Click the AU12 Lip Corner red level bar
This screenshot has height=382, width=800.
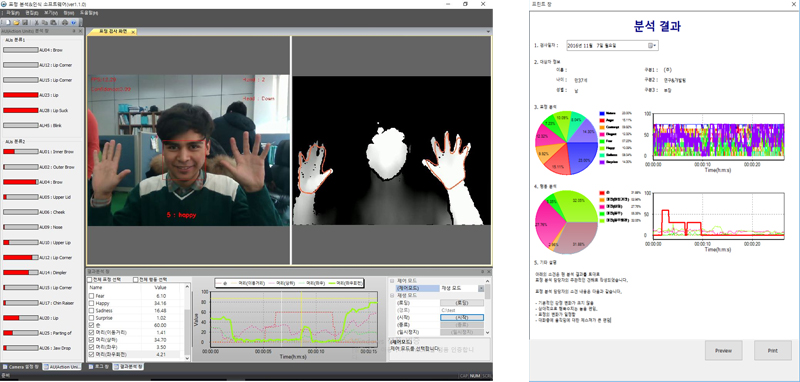20,257
